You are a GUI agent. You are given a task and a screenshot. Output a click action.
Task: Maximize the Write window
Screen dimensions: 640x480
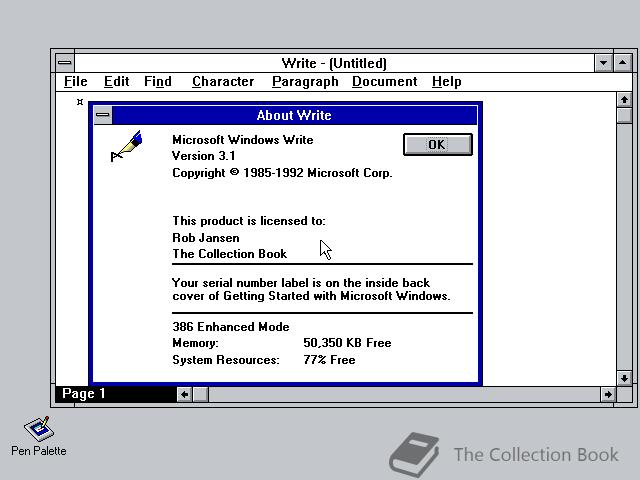[622, 63]
